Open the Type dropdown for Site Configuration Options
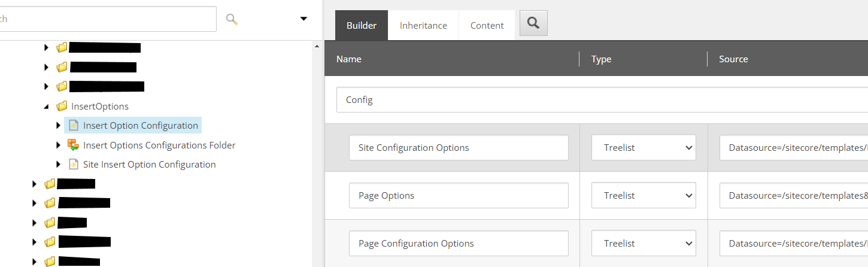 pos(644,147)
